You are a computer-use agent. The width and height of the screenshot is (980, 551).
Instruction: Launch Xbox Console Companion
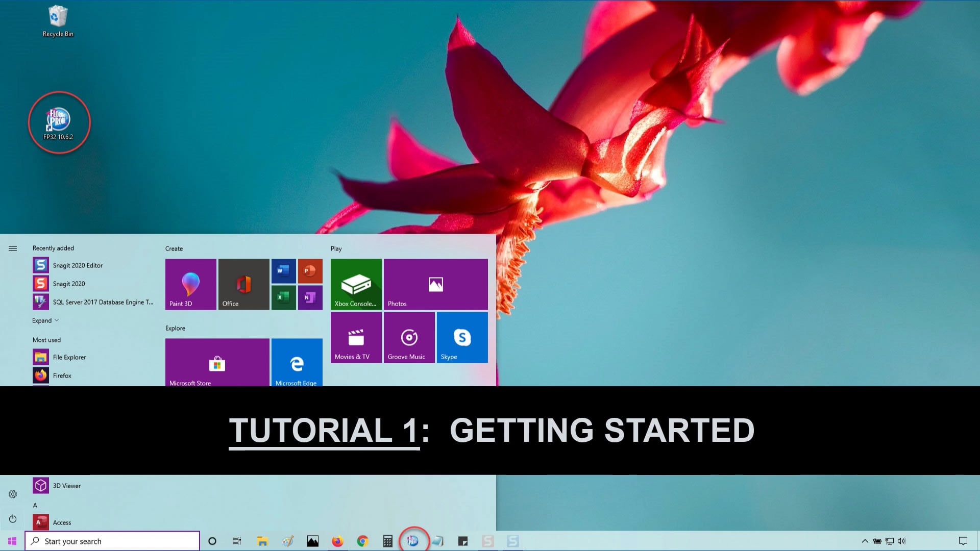pos(355,284)
